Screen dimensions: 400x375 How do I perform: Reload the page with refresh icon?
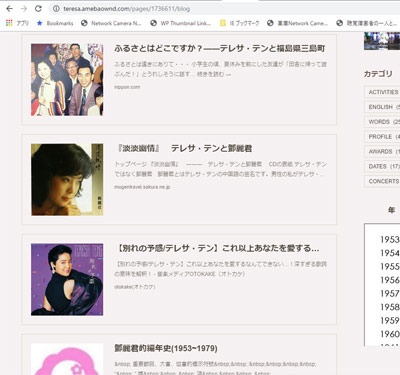[x=38, y=9]
